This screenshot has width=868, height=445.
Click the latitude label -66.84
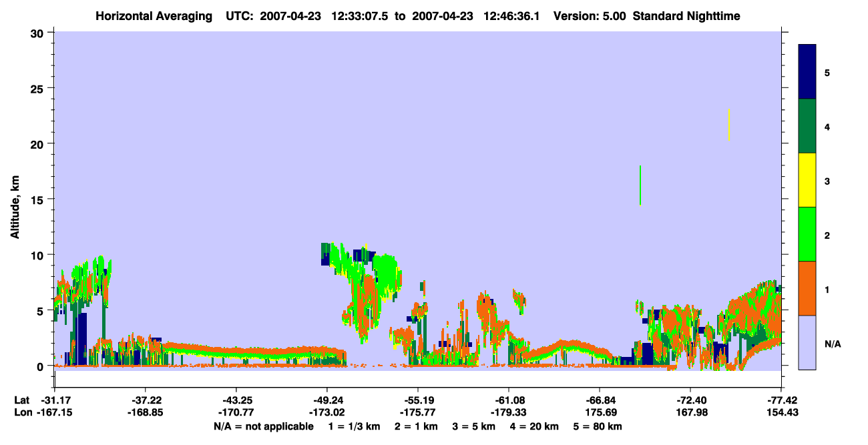[600, 400]
